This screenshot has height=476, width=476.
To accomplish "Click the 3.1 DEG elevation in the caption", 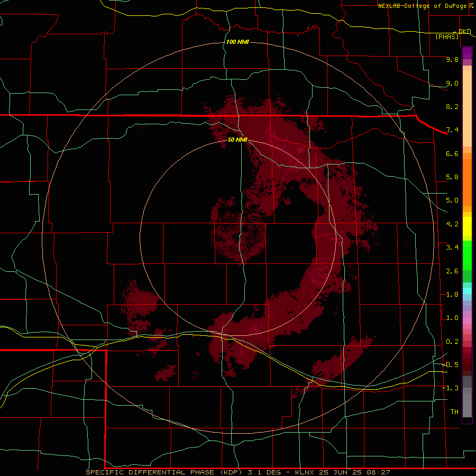I will pos(263,472).
